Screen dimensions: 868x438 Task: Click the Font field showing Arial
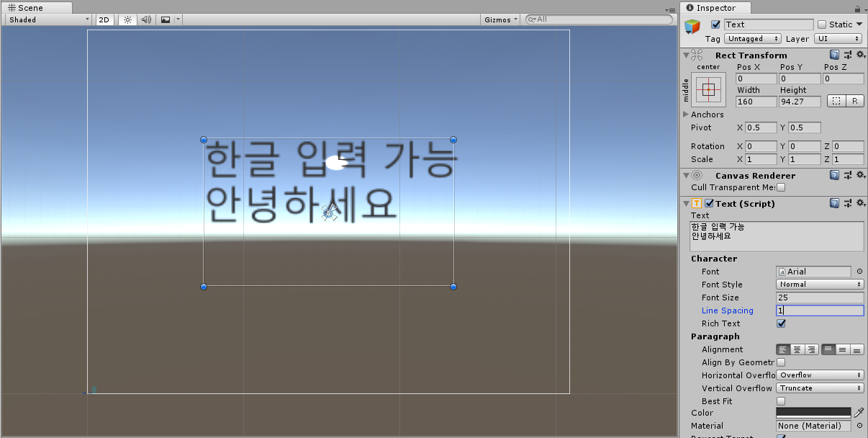814,272
